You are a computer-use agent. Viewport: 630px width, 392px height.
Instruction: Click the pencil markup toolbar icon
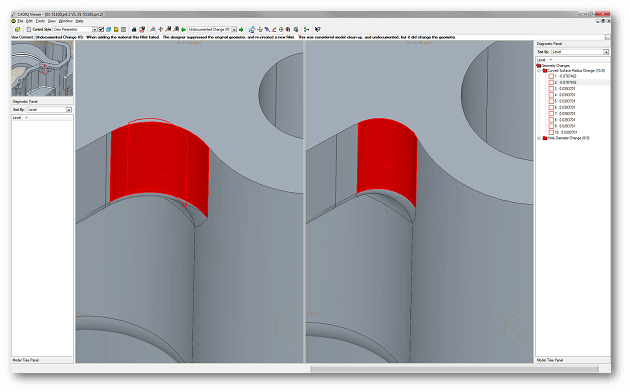(x=274, y=29)
